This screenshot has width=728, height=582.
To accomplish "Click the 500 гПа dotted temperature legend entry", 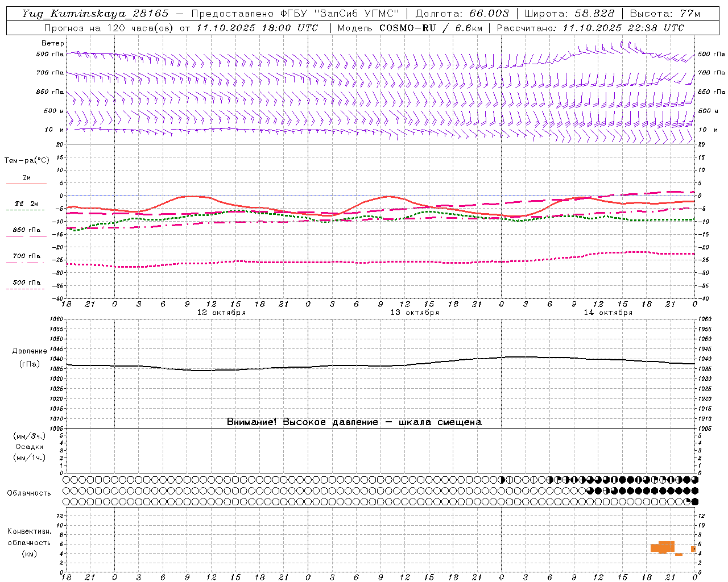I will click(26, 282).
